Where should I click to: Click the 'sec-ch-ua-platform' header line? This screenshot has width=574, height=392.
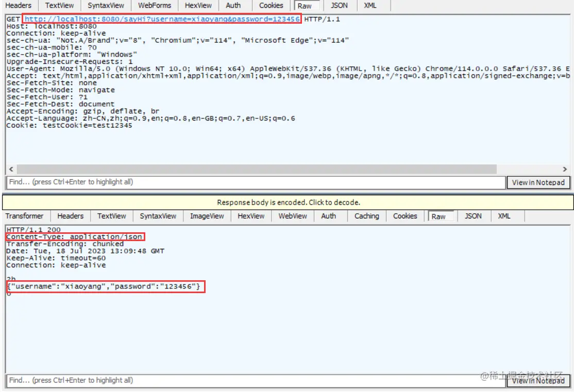[72, 55]
